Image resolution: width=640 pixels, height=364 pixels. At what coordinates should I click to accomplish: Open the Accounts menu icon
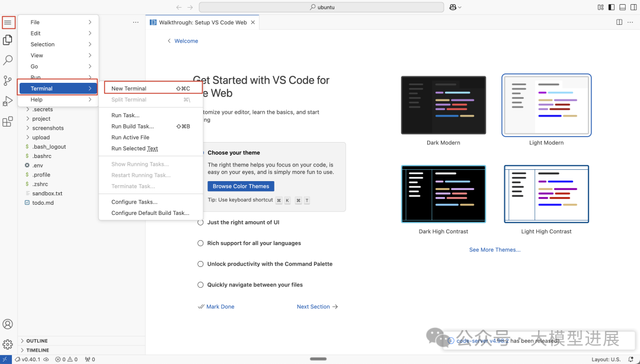(8, 324)
